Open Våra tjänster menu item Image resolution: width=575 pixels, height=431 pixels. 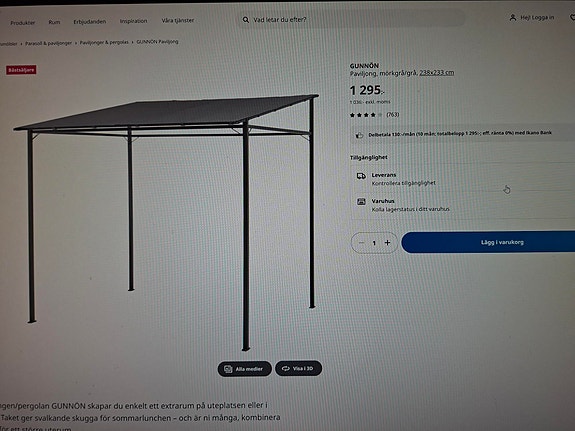[x=178, y=21]
